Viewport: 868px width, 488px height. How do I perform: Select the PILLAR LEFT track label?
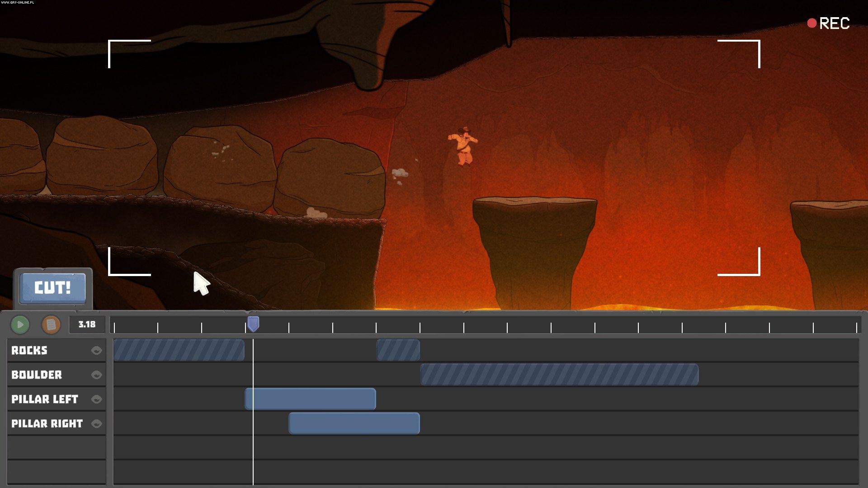coord(45,399)
